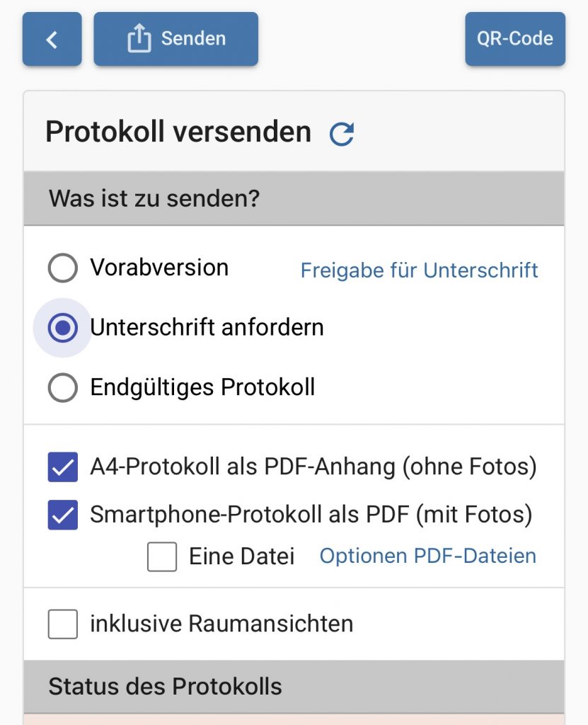The width and height of the screenshot is (588, 725).
Task: Tap the inklusive Raumansichten label text
Action: click(x=221, y=624)
